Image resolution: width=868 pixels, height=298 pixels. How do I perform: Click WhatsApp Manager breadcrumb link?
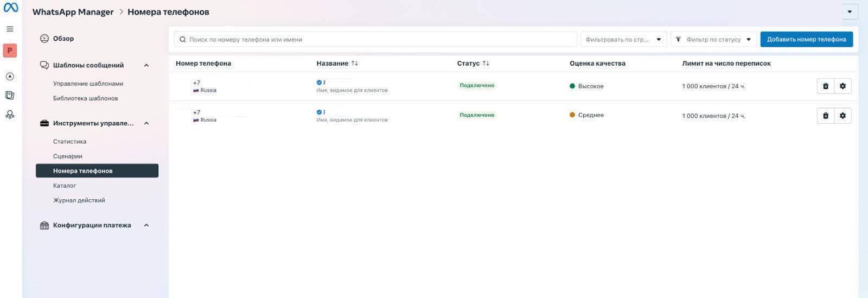[x=73, y=12]
